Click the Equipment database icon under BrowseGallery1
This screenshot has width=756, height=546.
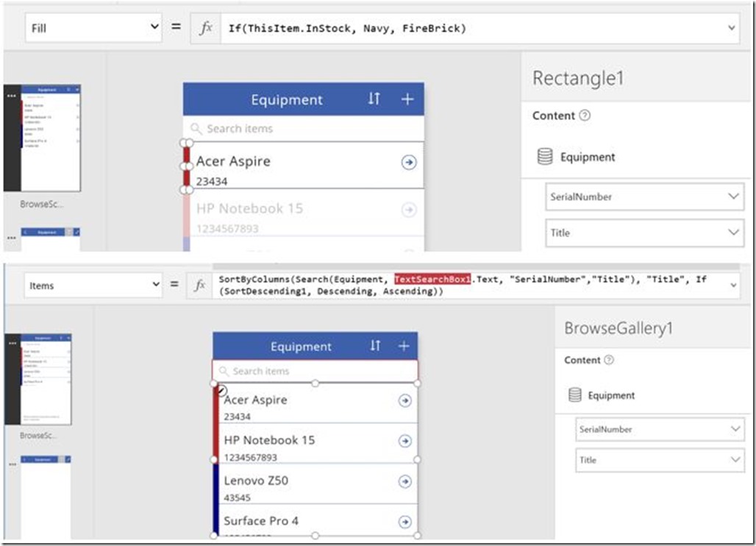tap(576, 395)
